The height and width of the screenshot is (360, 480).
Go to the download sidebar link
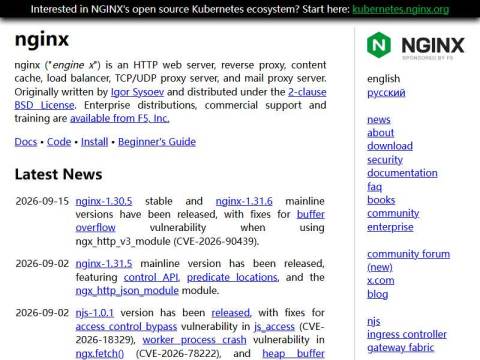[390, 146]
